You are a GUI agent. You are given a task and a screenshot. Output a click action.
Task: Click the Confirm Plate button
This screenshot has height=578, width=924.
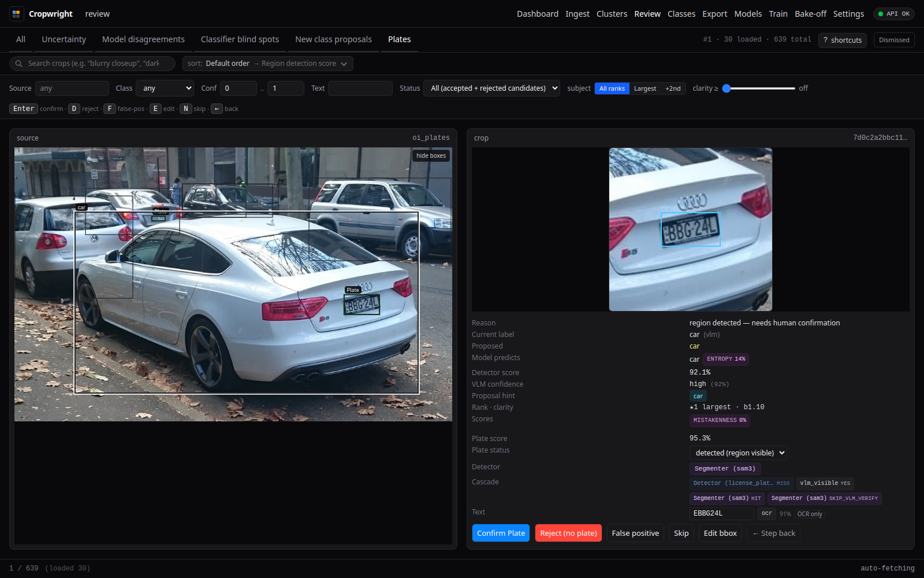(501, 533)
